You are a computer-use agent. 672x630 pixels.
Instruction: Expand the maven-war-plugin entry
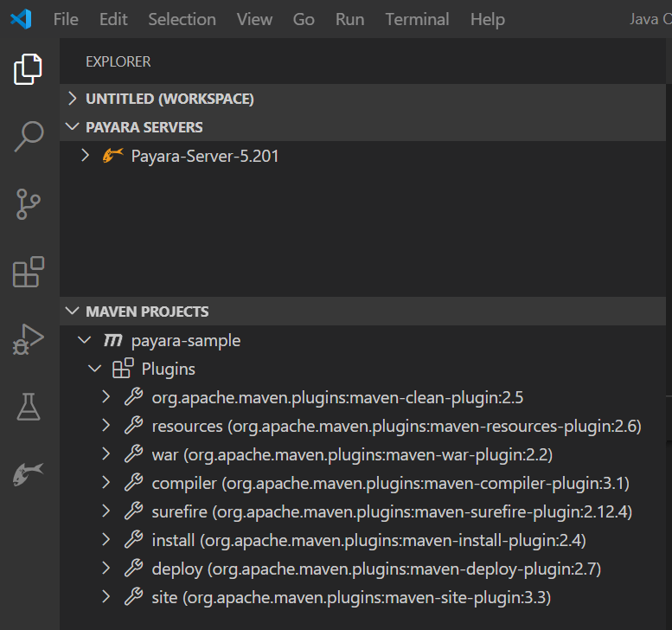coord(106,454)
